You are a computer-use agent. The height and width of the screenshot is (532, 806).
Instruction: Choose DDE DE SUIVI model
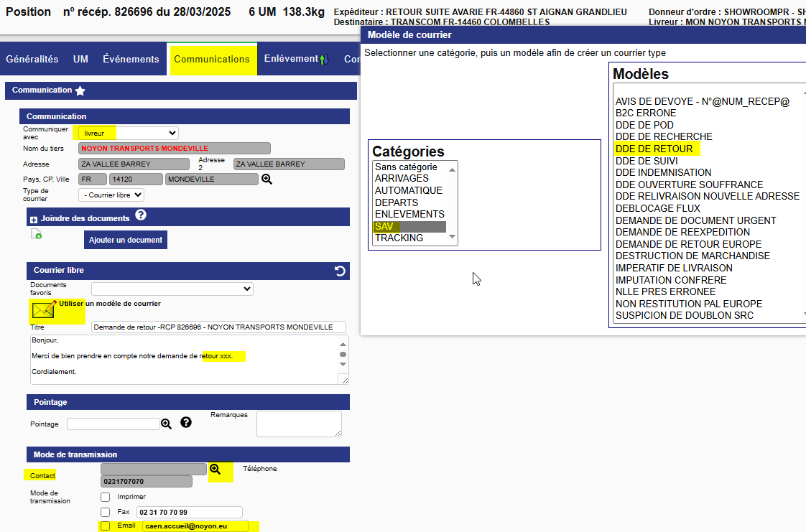[647, 162]
